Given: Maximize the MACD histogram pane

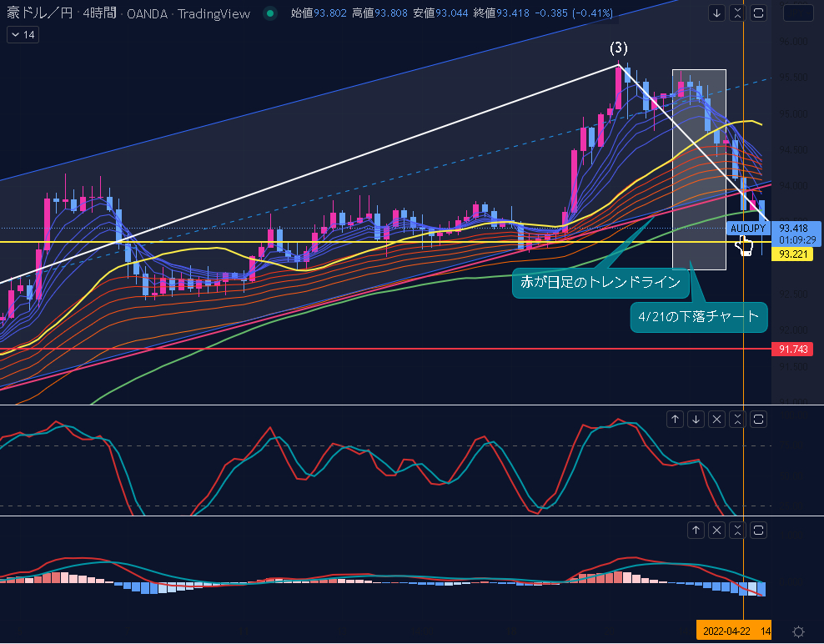Looking at the screenshot, I should click(x=758, y=530).
